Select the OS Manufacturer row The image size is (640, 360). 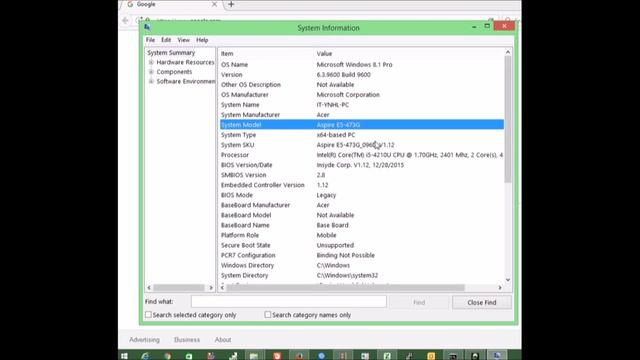[362, 95]
